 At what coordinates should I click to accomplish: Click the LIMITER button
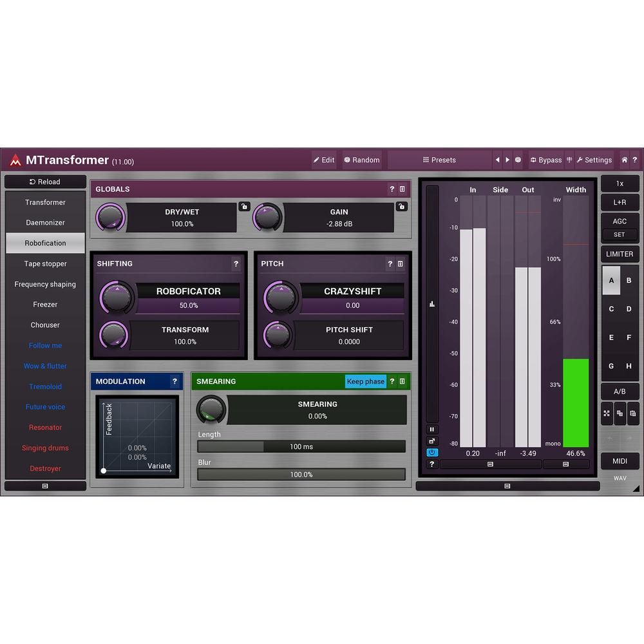pyautogui.click(x=620, y=254)
